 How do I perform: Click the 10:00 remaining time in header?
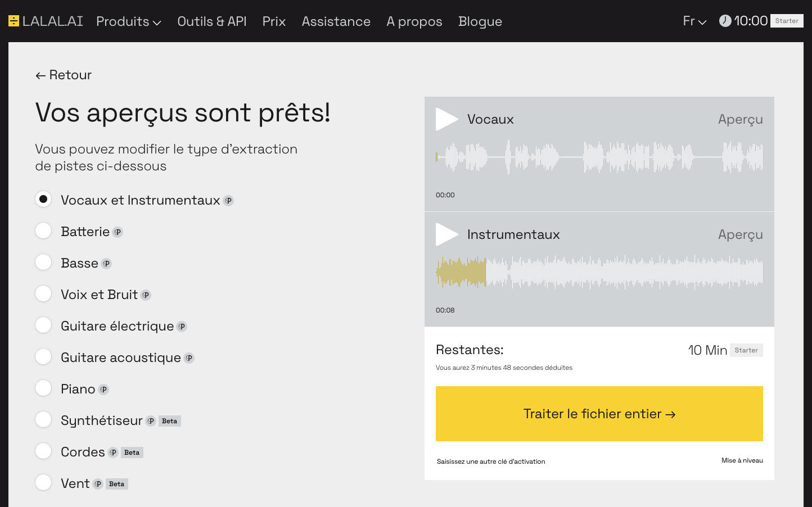[751, 21]
